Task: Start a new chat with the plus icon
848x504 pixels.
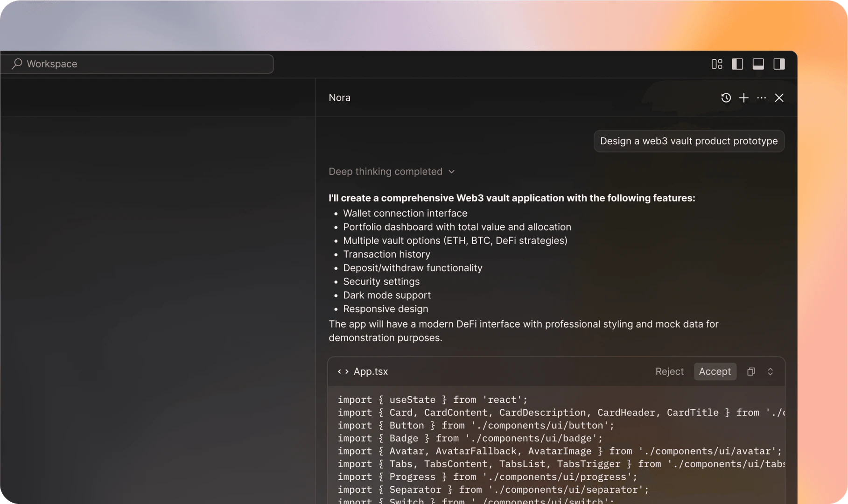Action: 743,98
